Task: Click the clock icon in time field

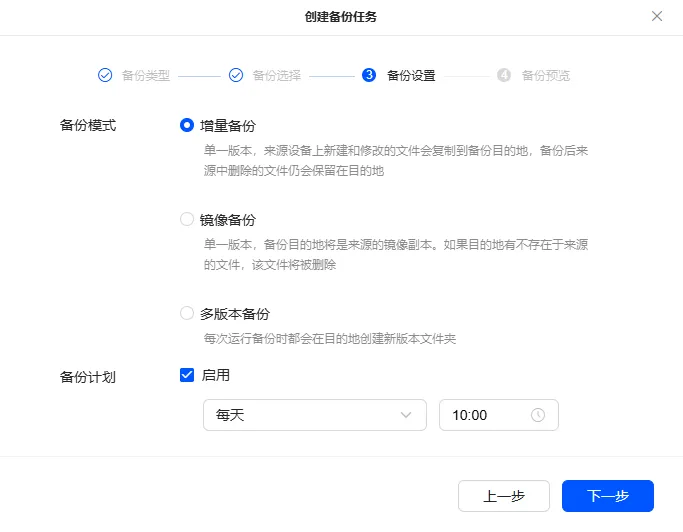Action: point(538,415)
